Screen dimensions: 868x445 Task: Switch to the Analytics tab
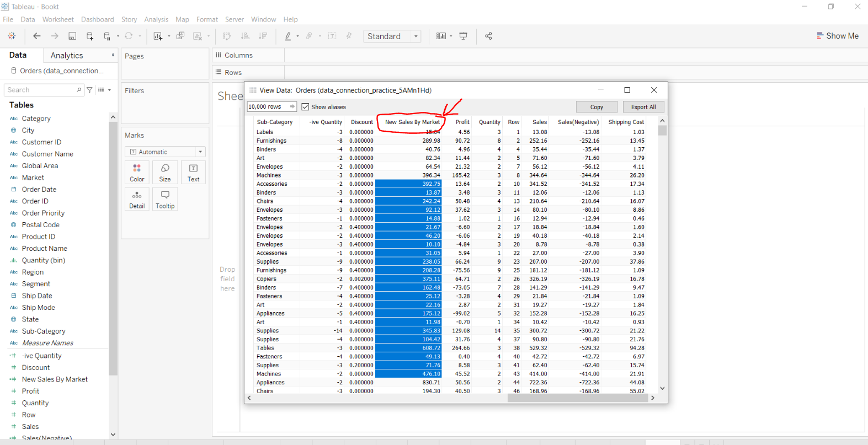pyautogui.click(x=67, y=55)
